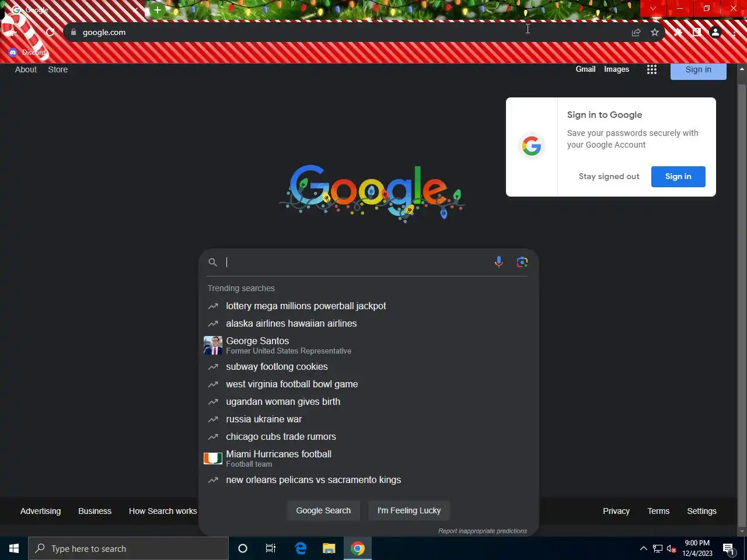The height and width of the screenshot is (560, 747).
Task: Open the notification center icon
Action: pos(729,548)
